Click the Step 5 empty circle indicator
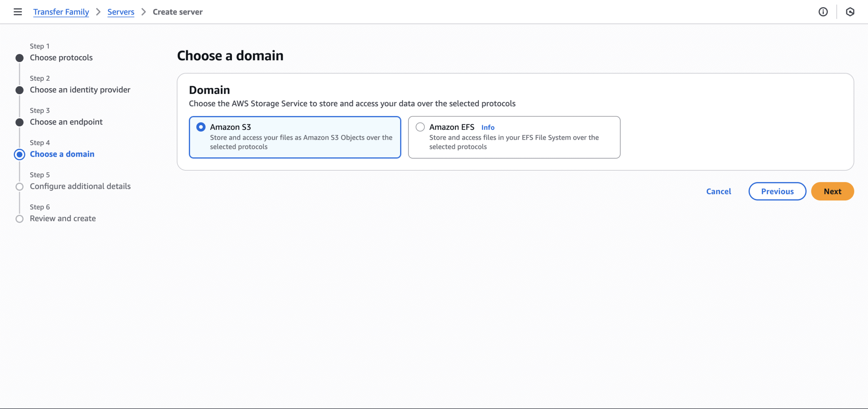 20,187
